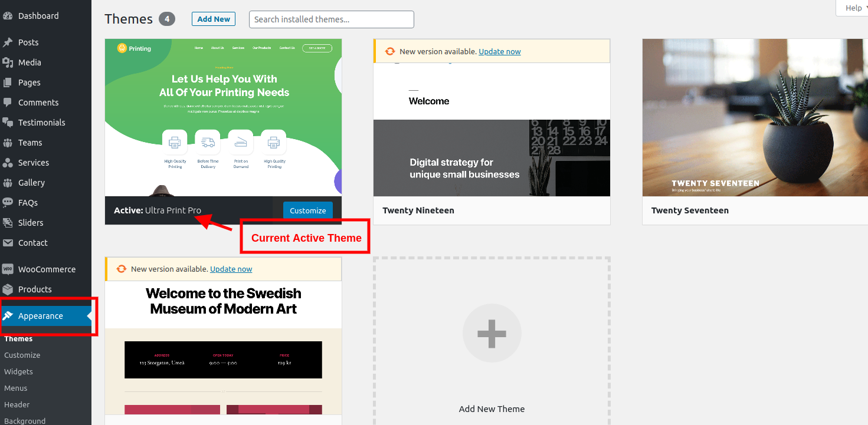Open Widgets submenu item

(x=18, y=372)
